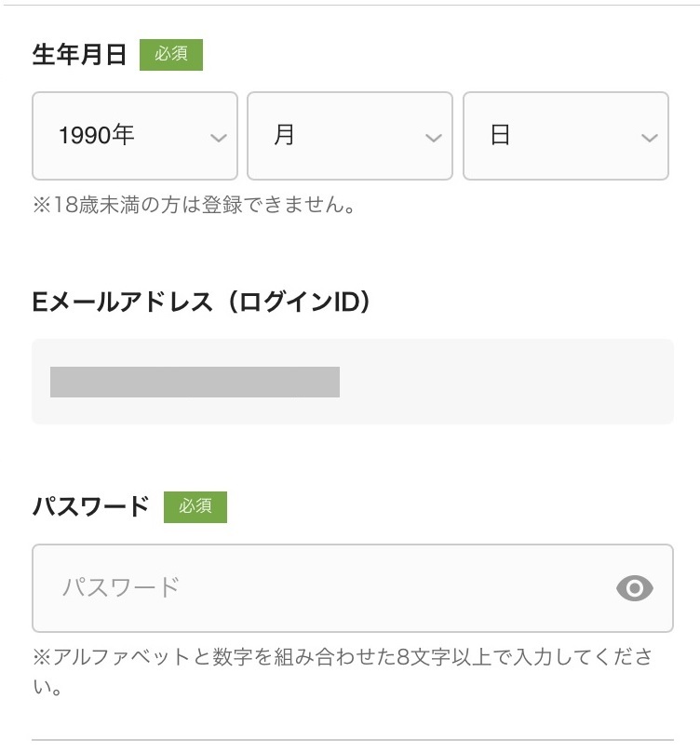
Task: Open the 1990年 birth year dropdown
Action: click(x=135, y=136)
